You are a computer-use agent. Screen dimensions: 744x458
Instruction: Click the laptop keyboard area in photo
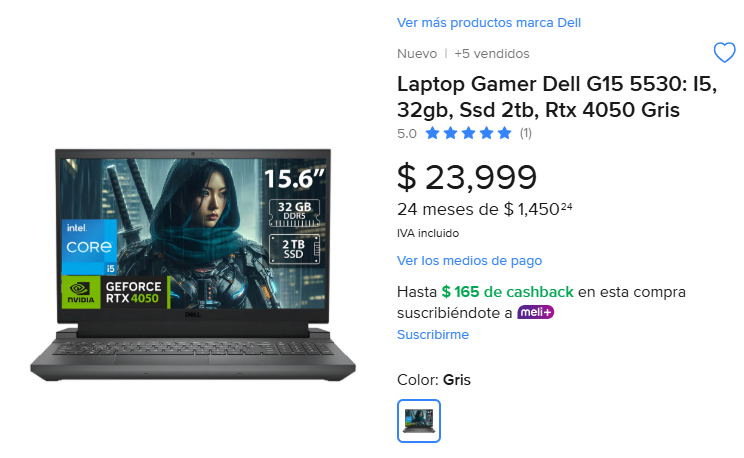193,348
